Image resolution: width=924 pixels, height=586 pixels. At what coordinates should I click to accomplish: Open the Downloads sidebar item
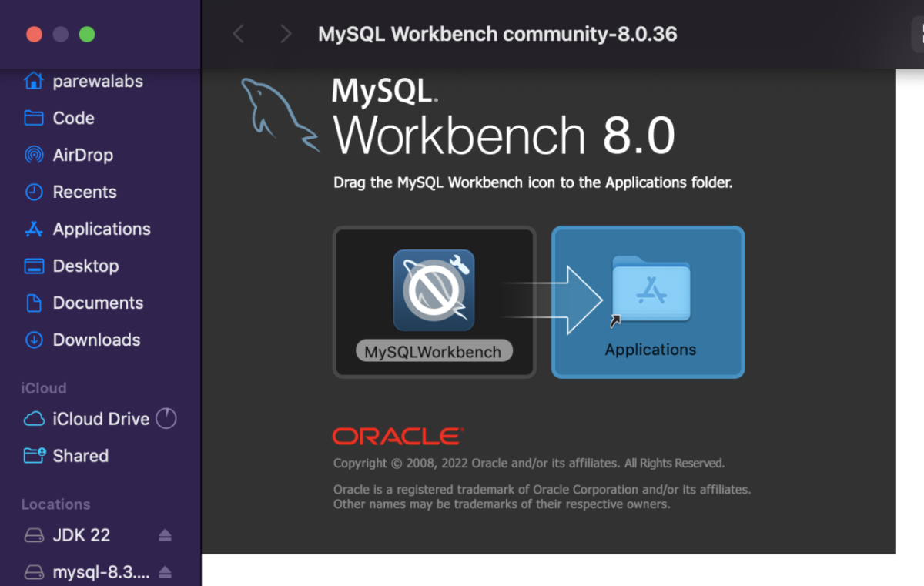pyautogui.click(x=96, y=340)
